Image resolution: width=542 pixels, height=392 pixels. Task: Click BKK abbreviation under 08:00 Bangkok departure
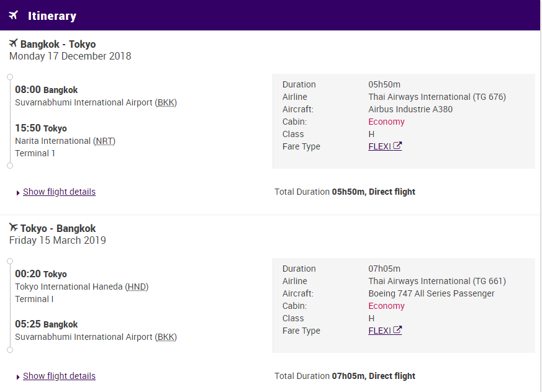coord(166,102)
